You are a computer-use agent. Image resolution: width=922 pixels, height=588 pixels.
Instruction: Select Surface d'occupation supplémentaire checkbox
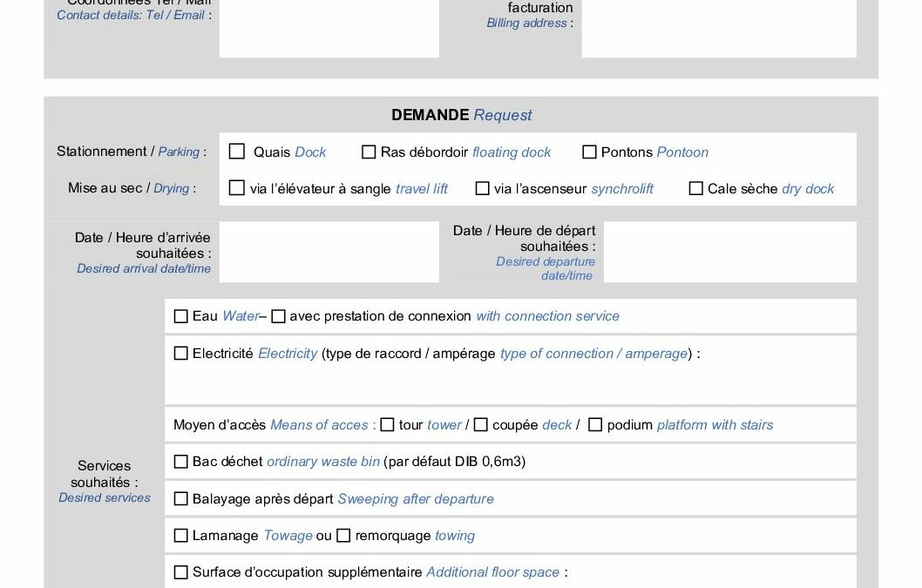181,572
